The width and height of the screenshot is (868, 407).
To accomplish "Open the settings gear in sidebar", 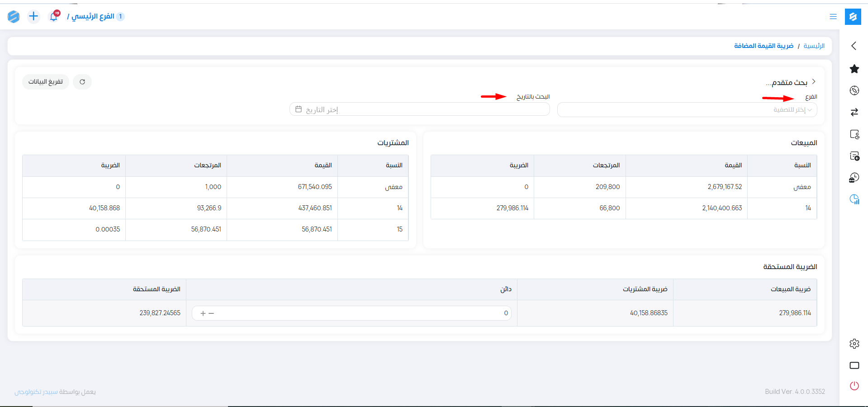I will (854, 344).
